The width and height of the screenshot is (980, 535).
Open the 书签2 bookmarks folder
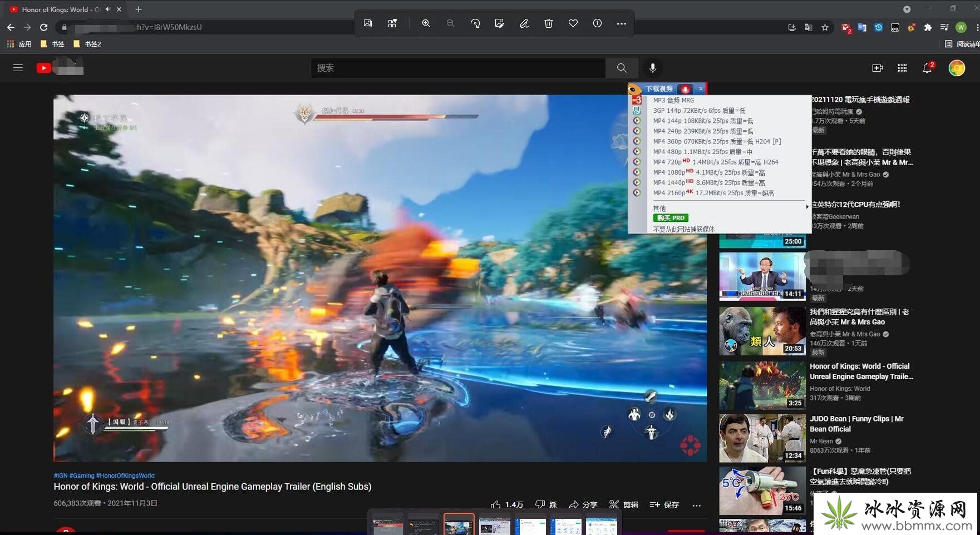pos(87,44)
